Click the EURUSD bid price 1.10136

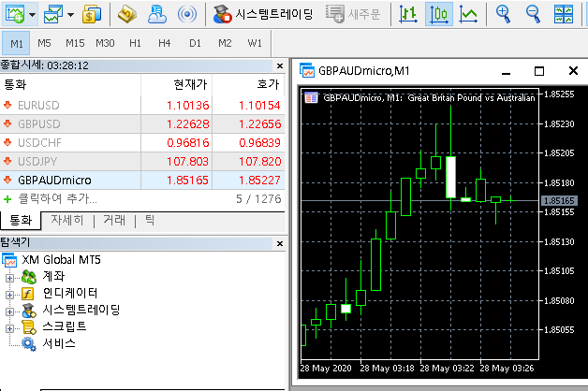(188, 106)
